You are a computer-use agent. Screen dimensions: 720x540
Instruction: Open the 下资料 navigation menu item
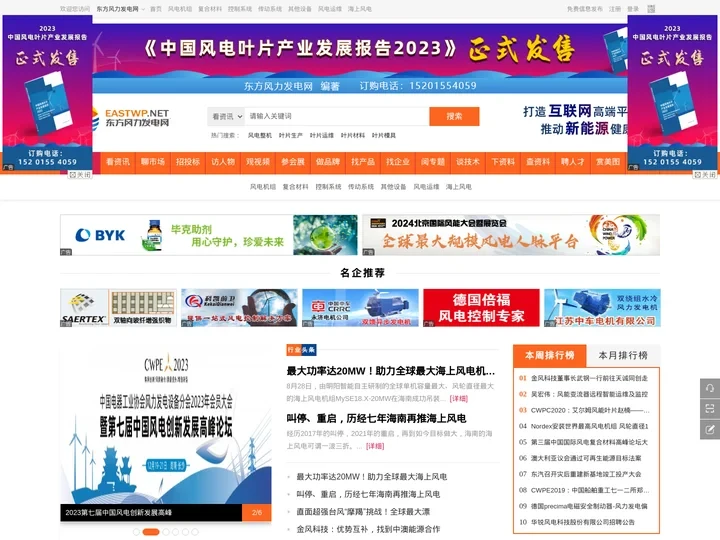point(503,162)
